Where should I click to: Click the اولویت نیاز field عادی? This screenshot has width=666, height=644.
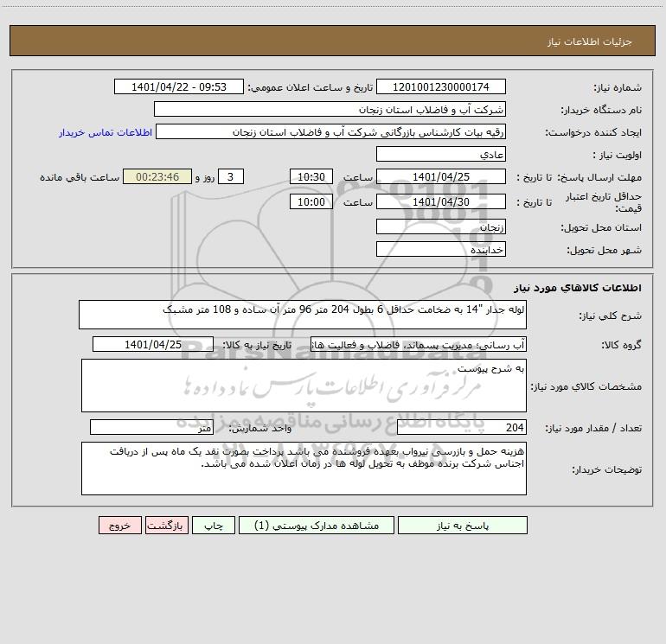pyautogui.click(x=441, y=154)
